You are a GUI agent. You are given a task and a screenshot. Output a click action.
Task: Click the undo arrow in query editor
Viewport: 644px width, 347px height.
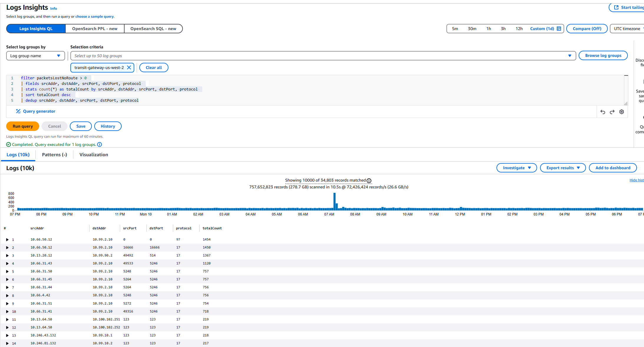(x=603, y=112)
